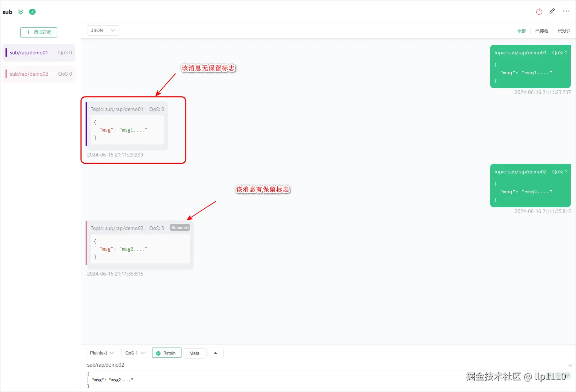
Task: Select the sub/rap/demo01 subscription
Action: point(39,53)
